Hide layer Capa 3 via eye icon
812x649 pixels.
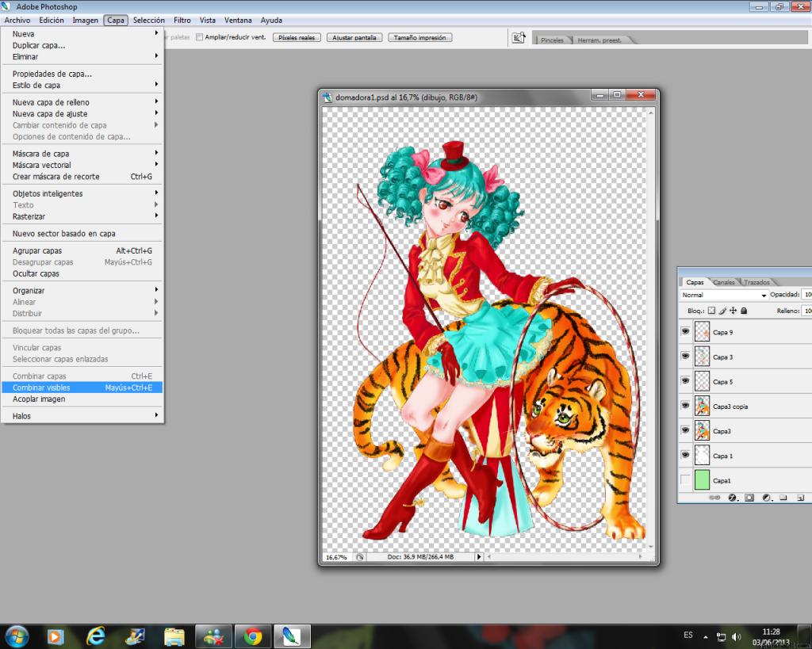click(685, 356)
